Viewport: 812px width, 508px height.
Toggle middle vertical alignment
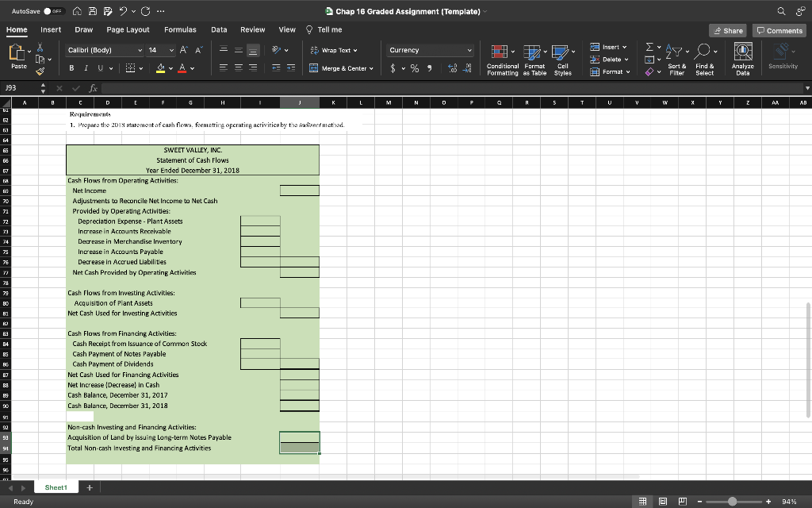tap(238, 50)
